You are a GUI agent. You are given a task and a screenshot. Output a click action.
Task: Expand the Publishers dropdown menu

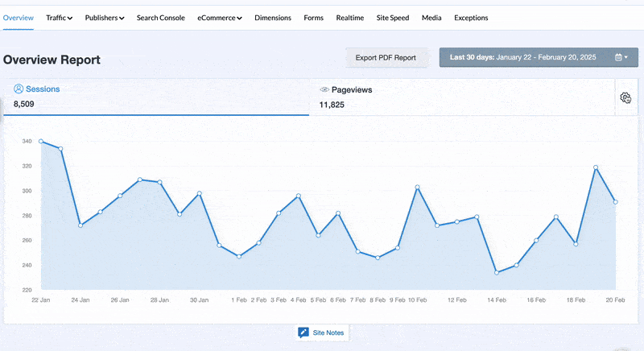point(104,18)
